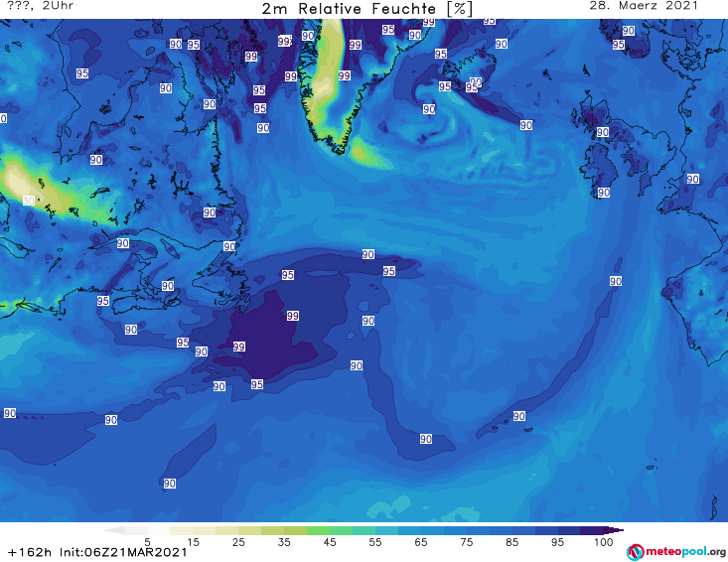The image size is (728, 562).
Task: Click the colorbar tick label "5"
Action: [147, 542]
